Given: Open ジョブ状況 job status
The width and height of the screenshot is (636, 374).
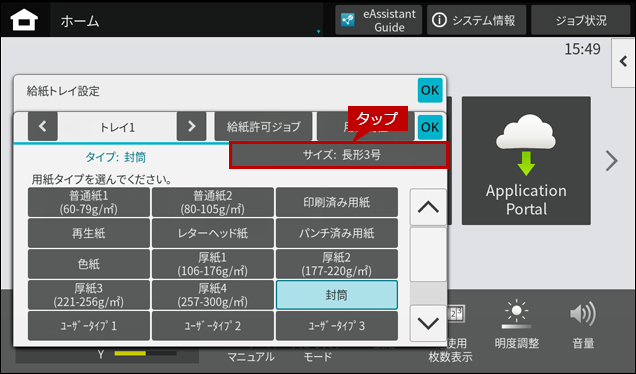Looking at the screenshot, I should pos(580,20).
